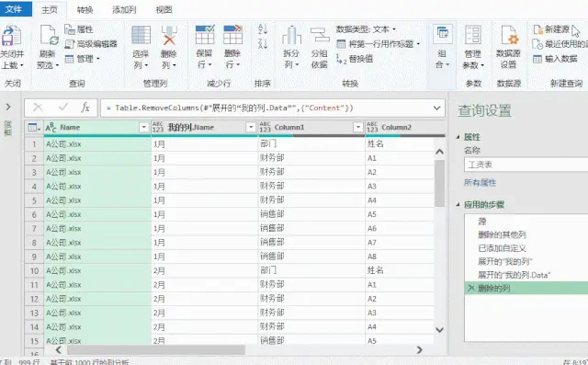This screenshot has width=588, height=365.
Task: Select the 删除的其他列 step
Action: [502, 234]
